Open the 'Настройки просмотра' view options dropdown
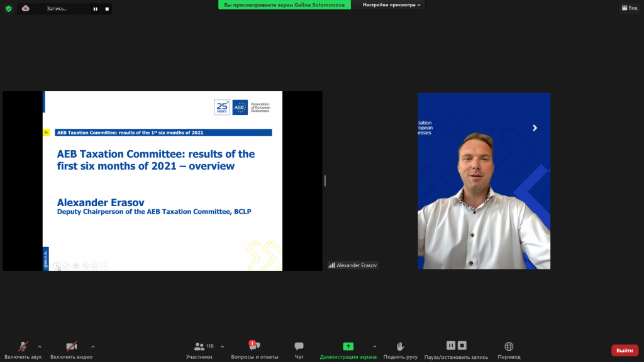 pos(391,5)
